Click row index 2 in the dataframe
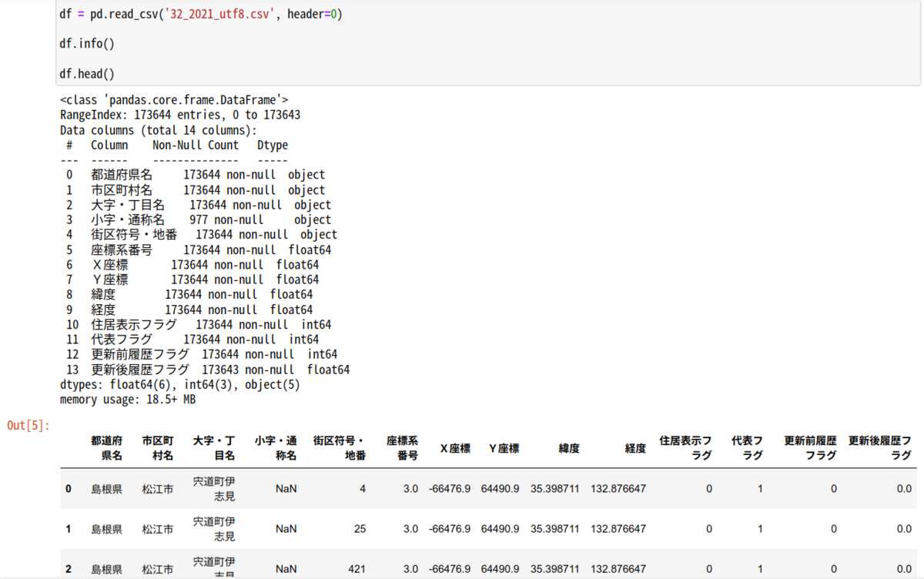This screenshot has width=924, height=579. coord(68,569)
